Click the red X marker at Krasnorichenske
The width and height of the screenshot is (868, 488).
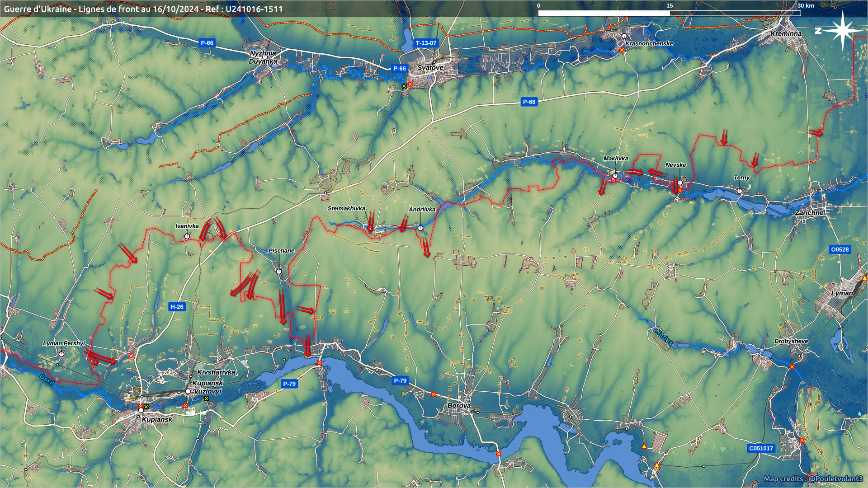[622, 50]
